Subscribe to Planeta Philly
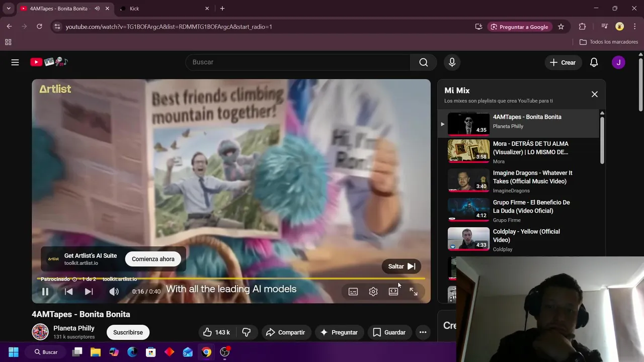The image size is (644, 362). pos(128,332)
